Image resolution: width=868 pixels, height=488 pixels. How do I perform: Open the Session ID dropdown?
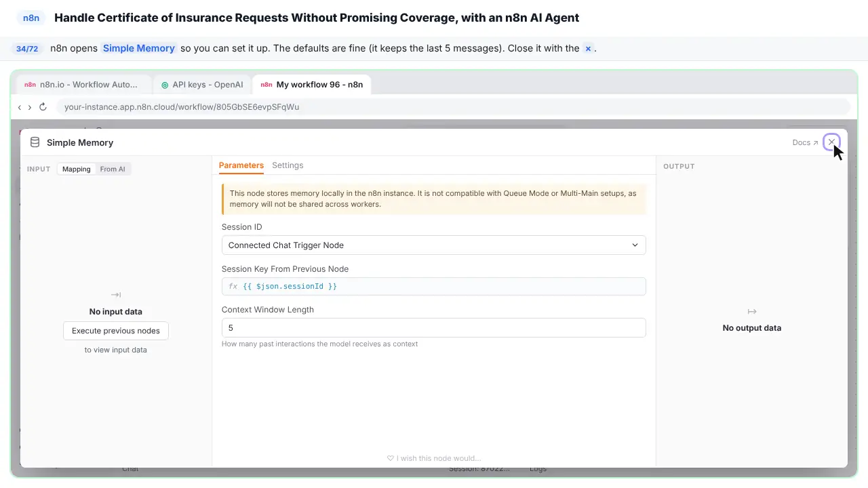(433, 245)
